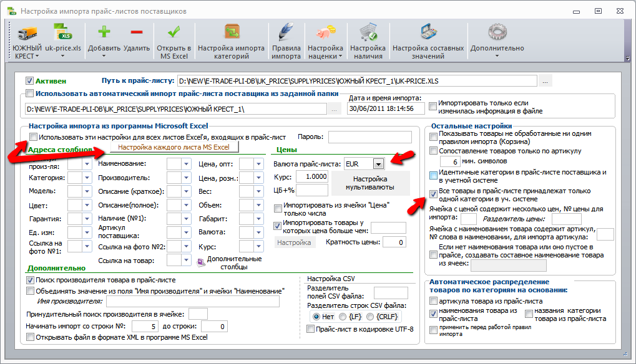
Task: Click the ЮЖНЫЙ КРЕСТ supplier truck icon
Action: 27,33
